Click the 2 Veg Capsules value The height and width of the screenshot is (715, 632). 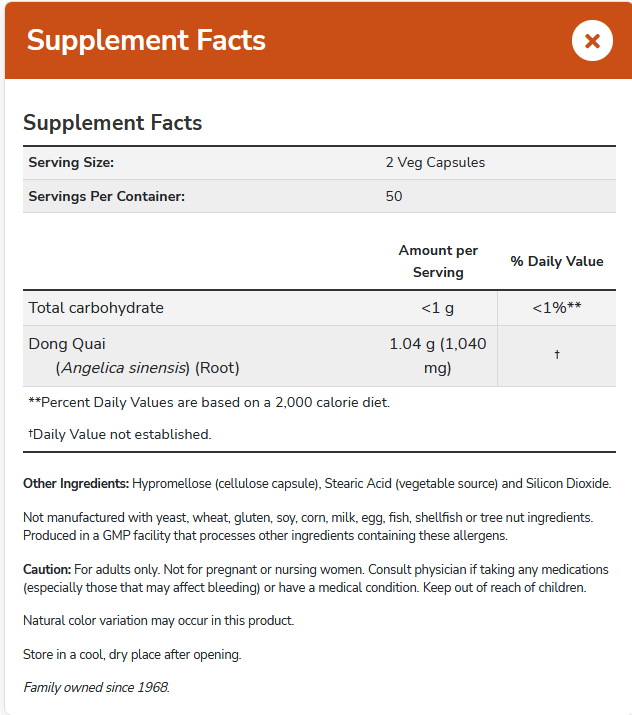[435, 162]
